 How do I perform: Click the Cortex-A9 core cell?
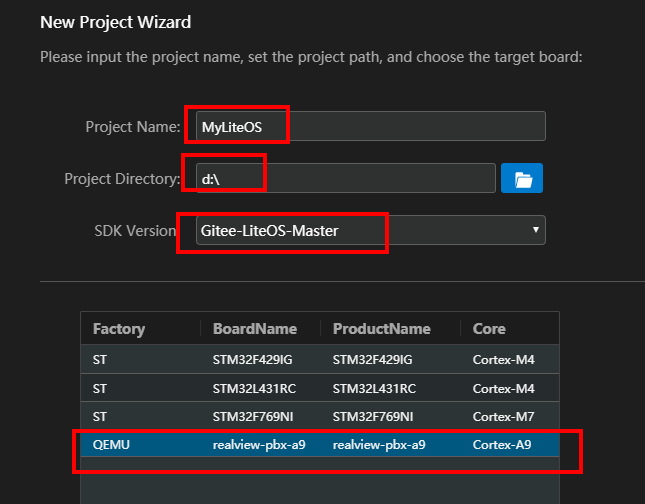[x=505, y=443]
